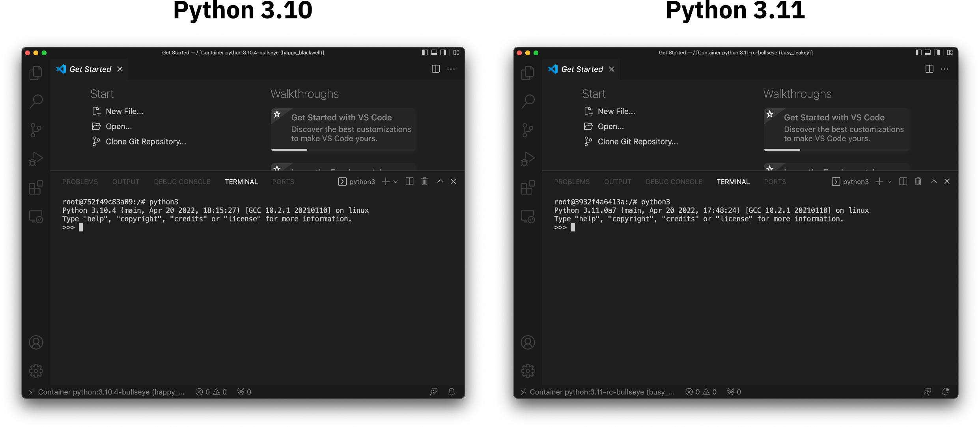The image size is (980, 427).
Task: Maximize the panel with the chevron
Action: (x=440, y=181)
